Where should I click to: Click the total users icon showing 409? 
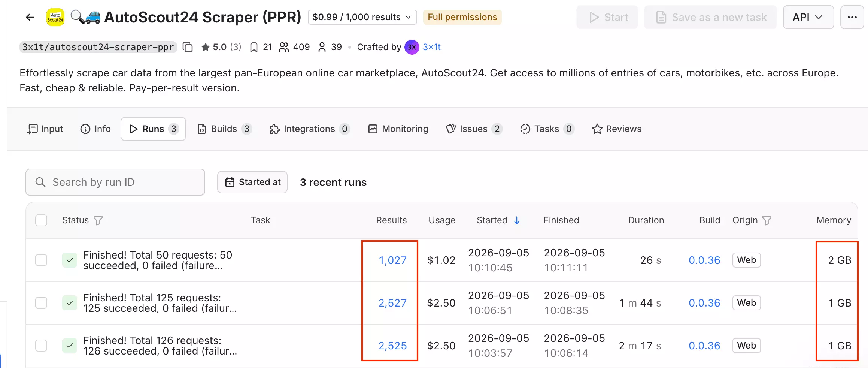tap(284, 47)
